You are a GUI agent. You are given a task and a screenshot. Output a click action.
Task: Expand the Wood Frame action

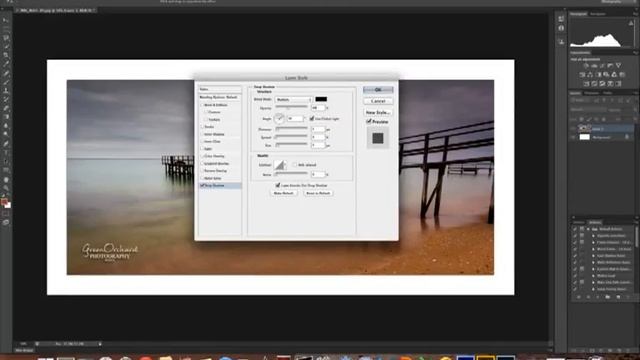coord(593,249)
